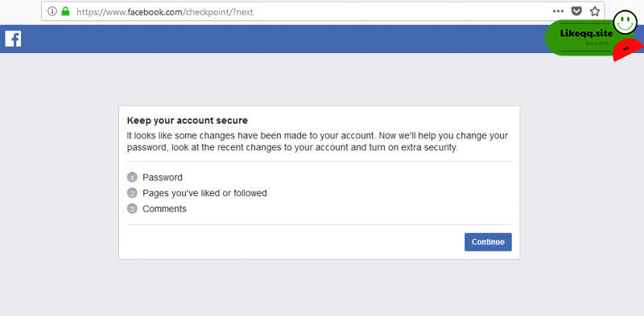Select the Password step

pyautogui.click(x=163, y=177)
